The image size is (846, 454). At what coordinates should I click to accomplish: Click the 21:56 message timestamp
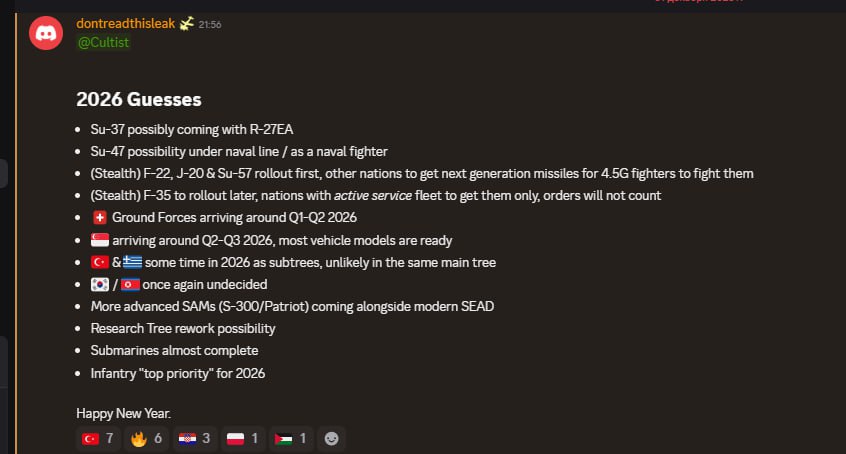(210, 24)
